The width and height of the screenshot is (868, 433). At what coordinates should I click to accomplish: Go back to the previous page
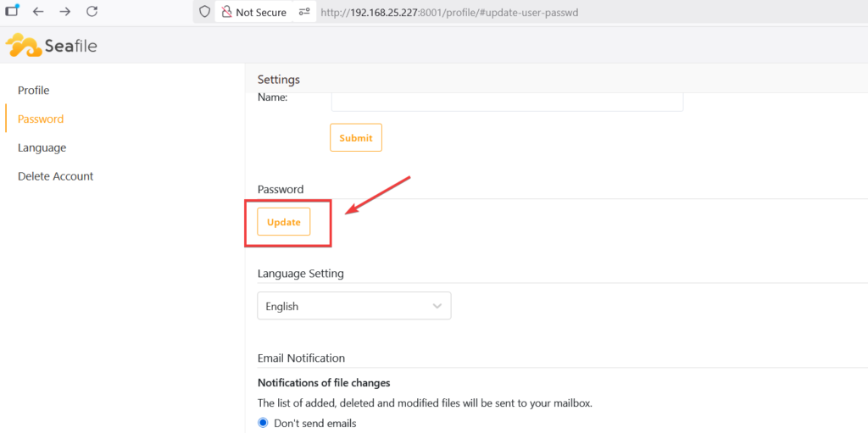(38, 12)
